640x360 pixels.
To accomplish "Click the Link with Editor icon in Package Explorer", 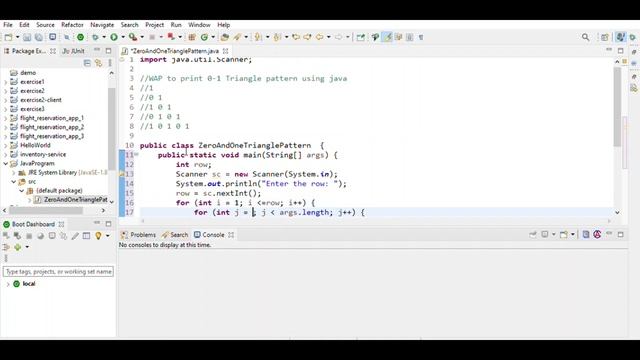I will click(x=98, y=63).
